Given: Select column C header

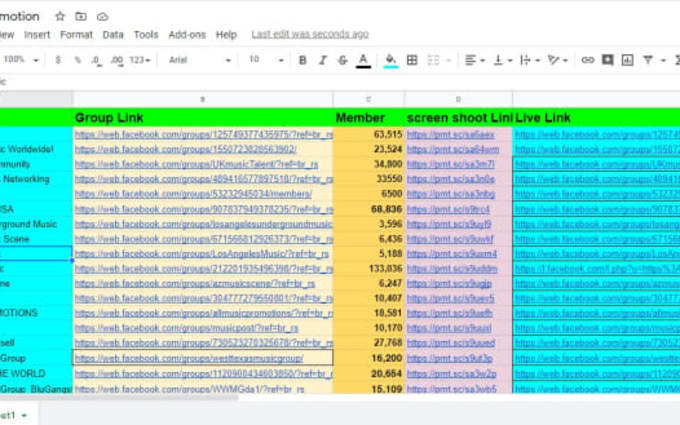Looking at the screenshot, I should pos(369,99).
